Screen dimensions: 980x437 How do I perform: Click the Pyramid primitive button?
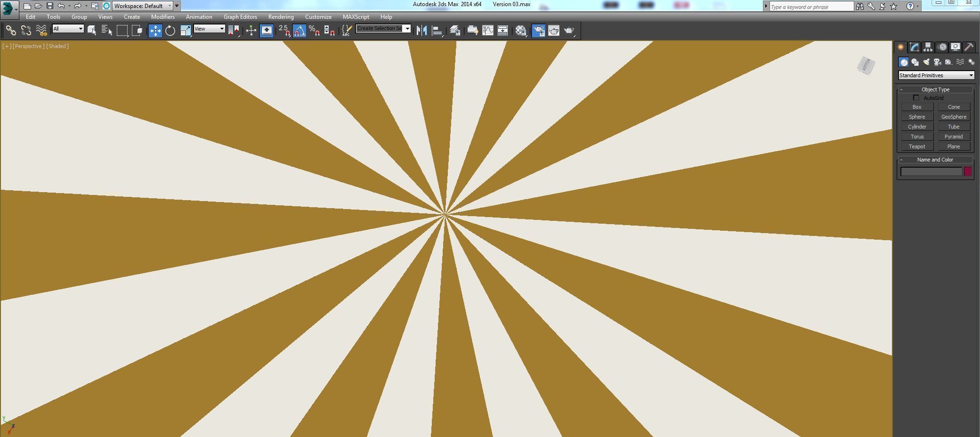coord(954,137)
